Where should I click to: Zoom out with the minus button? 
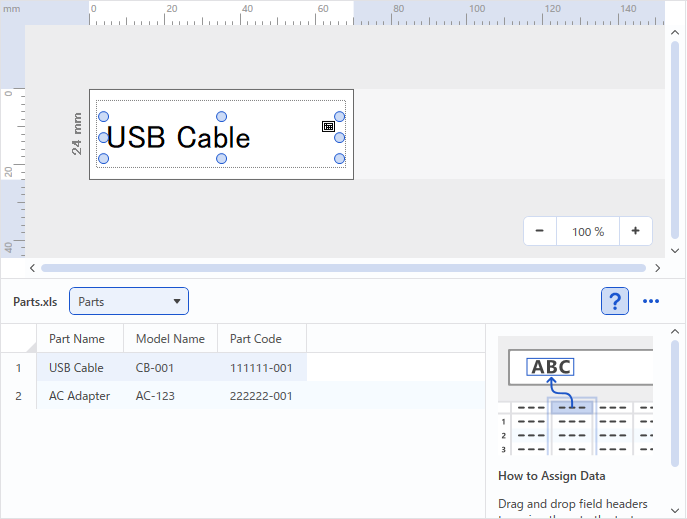click(x=540, y=231)
